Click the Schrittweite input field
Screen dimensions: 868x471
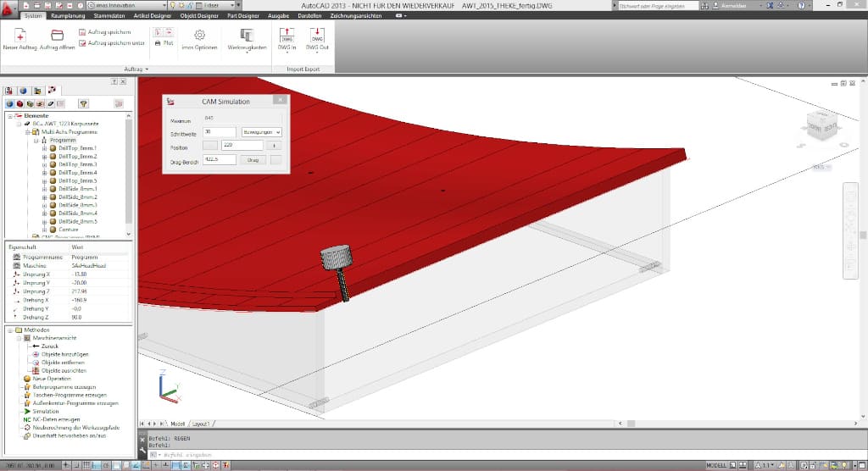click(219, 132)
